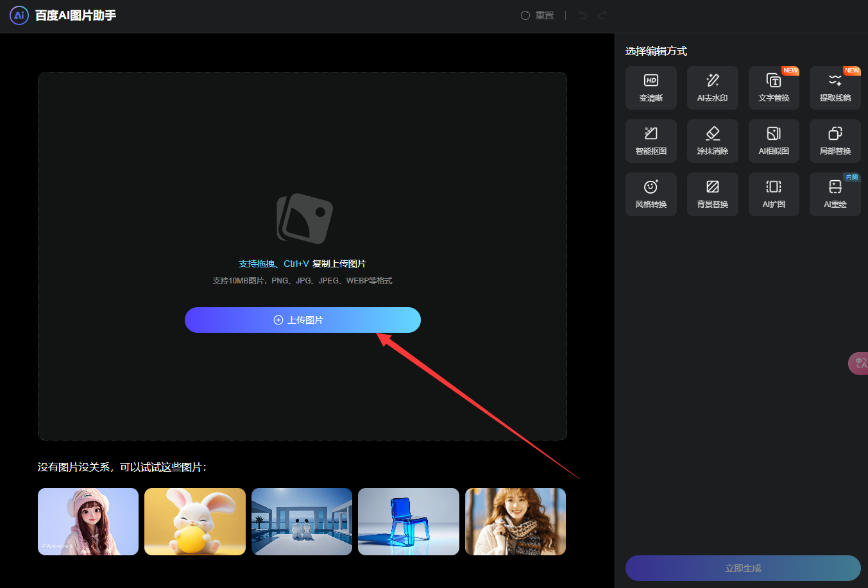Click the 支持10MB图片 format hint text
Image resolution: width=868 pixels, height=588 pixels.
click(x=302, y=281)
